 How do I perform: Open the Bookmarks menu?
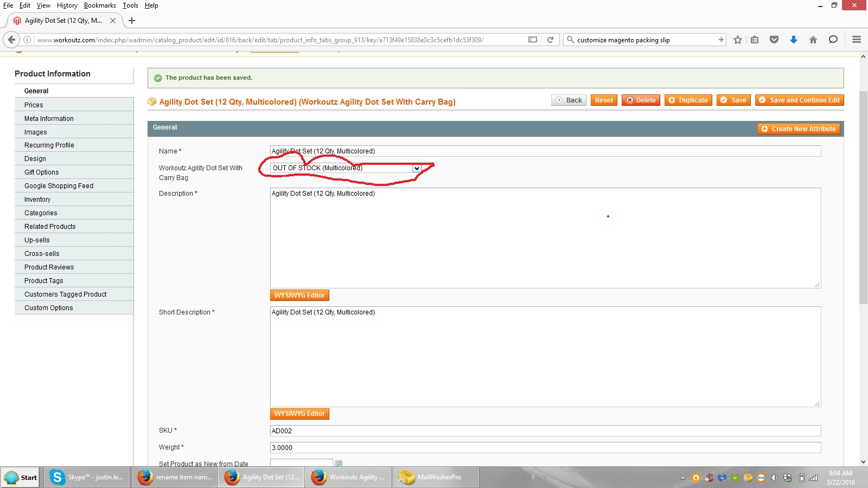pyautogui.click(x=100, y=5)
